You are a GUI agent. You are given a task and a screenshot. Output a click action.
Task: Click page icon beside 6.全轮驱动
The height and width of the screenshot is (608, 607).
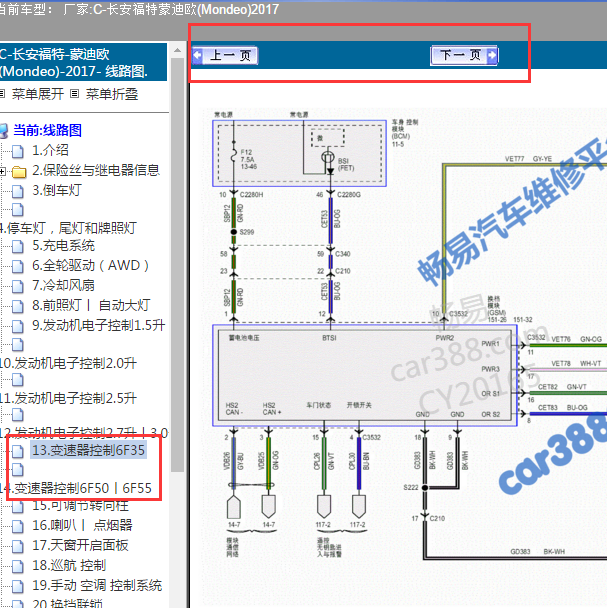[17, 266]
